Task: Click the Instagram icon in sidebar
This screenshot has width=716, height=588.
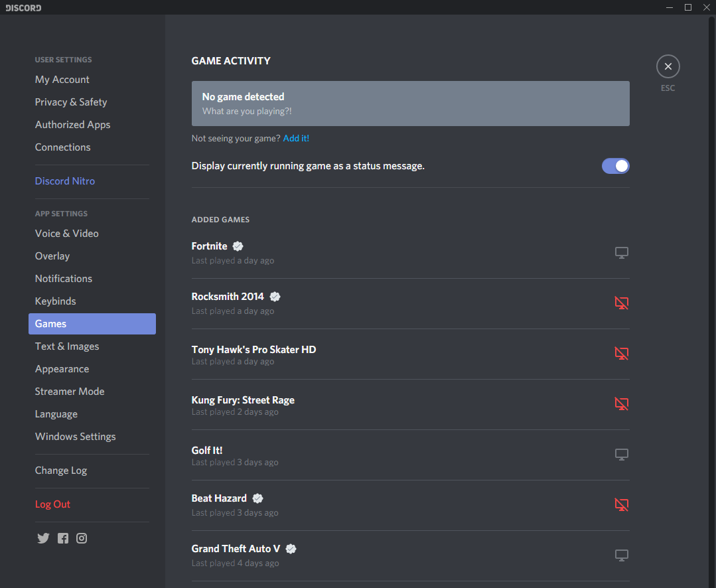Action: coord(82,538)
